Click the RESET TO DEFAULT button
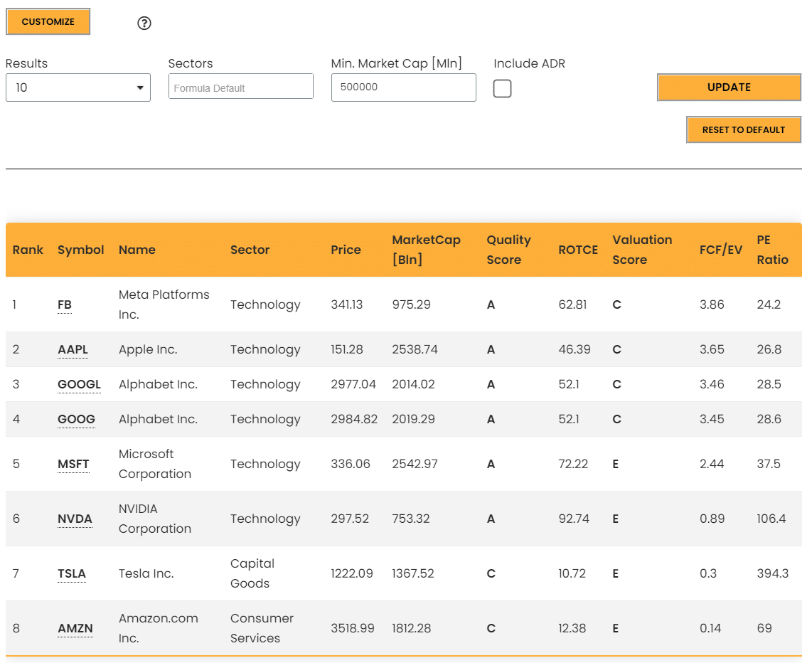Viewport: 812px width, 663px height. coord(744,129)
